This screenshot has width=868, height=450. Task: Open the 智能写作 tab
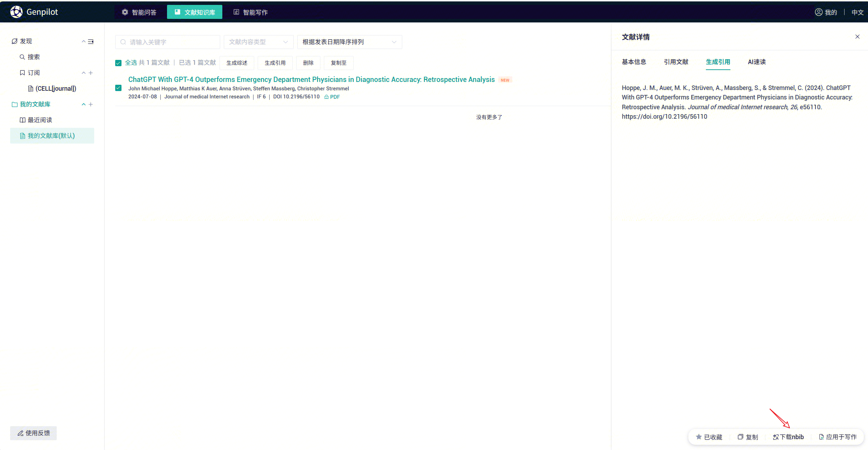[x=251, y=12]
